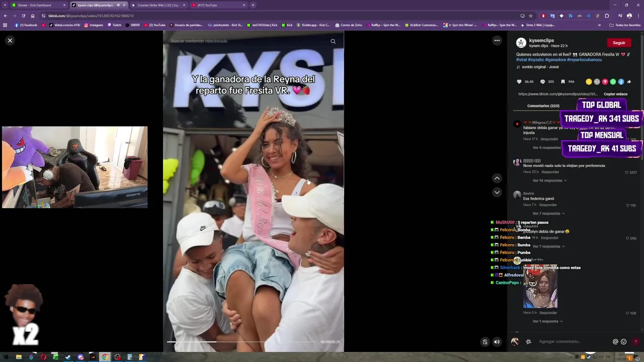Open the Twitch bookmark
This screenshot has height=362, width=644.
(x=114, y=25)
